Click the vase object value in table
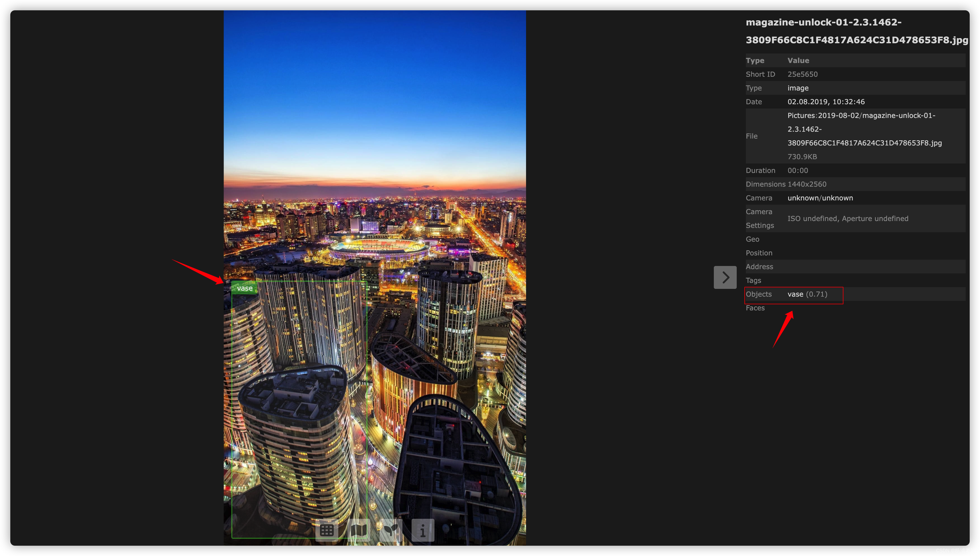Viewport: 980px width, 556px height. [795, 294]
